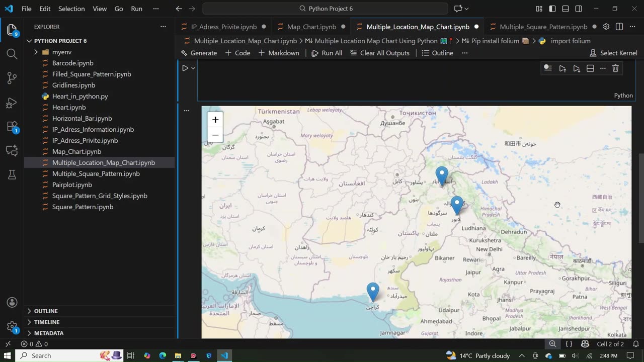Toggle primary side bar layout
The image size is (644, 362).
[x=552, y=9]
